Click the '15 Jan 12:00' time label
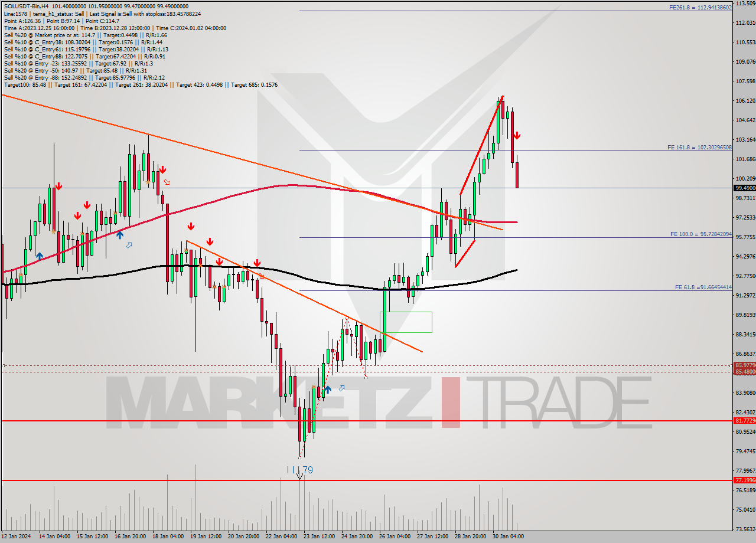The image size is (756, 543). coord(92,537)
